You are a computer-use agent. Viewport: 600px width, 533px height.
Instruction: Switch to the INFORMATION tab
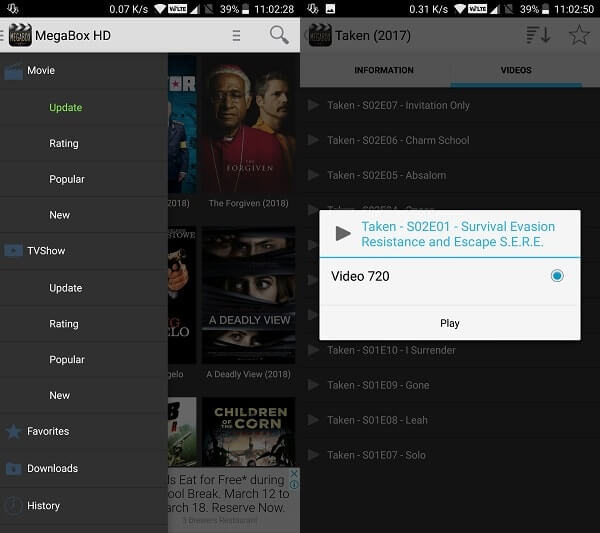384,70
